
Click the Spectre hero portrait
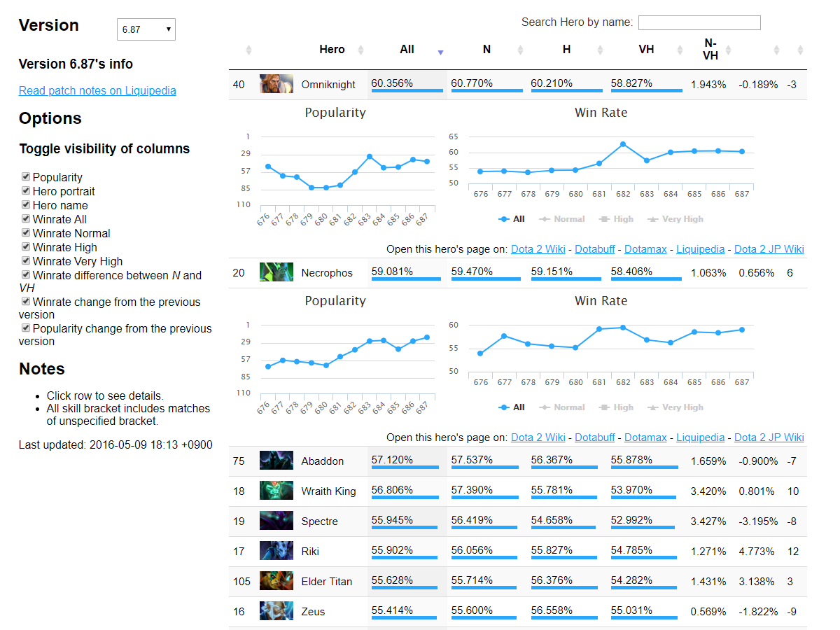tap(276, 521)
